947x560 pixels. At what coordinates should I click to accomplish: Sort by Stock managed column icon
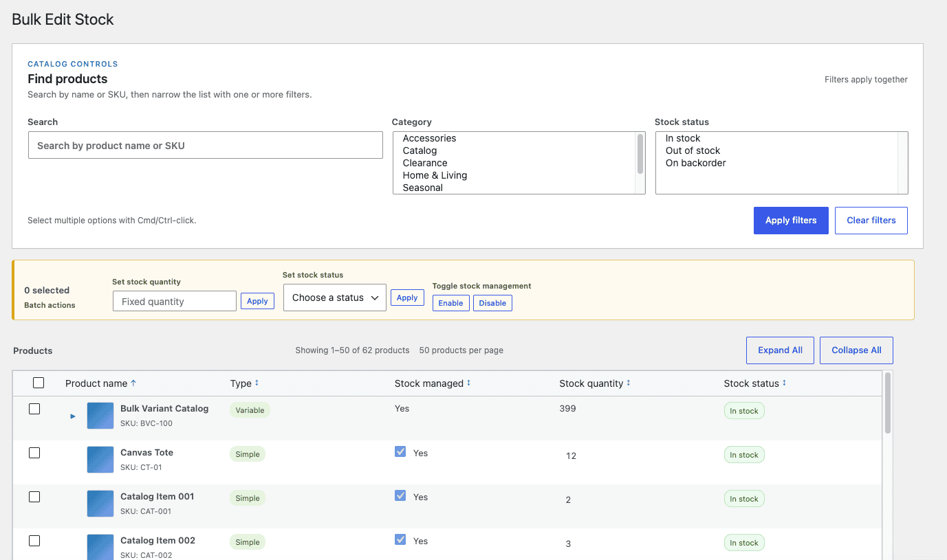click(468, 383)
